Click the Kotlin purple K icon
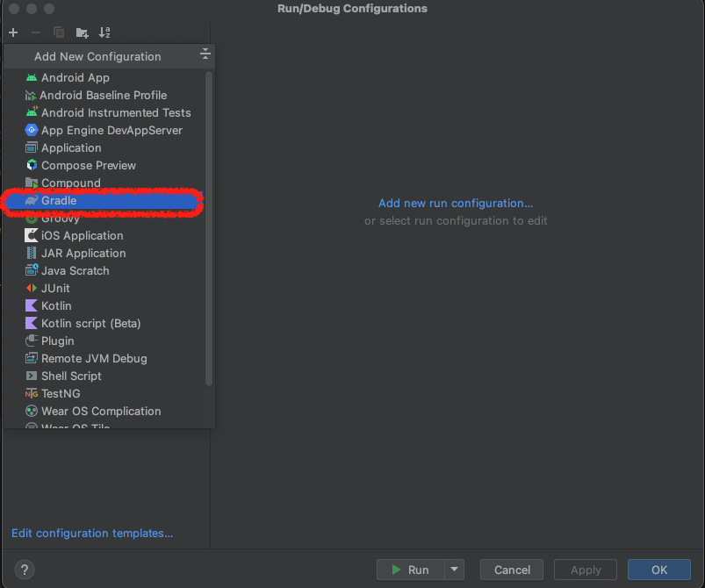Image resolution: width=705 pixels, height=588 pixels. pyautogui.click(x=32, y=305)
